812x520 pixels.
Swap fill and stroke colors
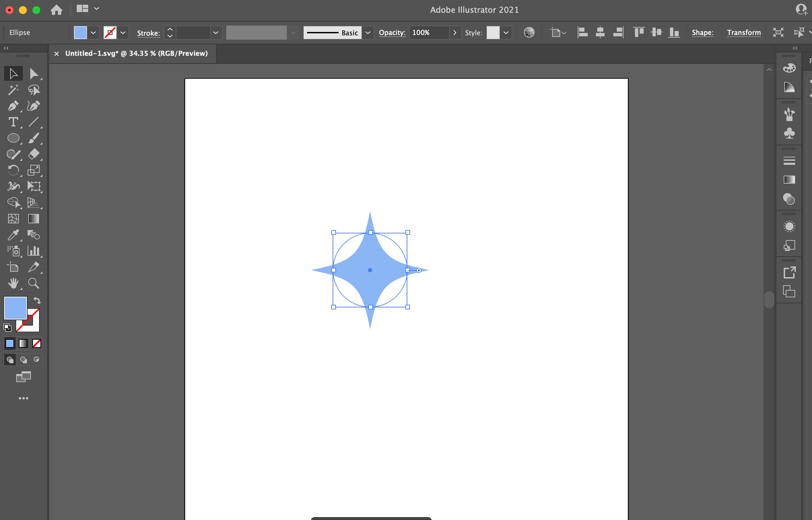point(37,300)
